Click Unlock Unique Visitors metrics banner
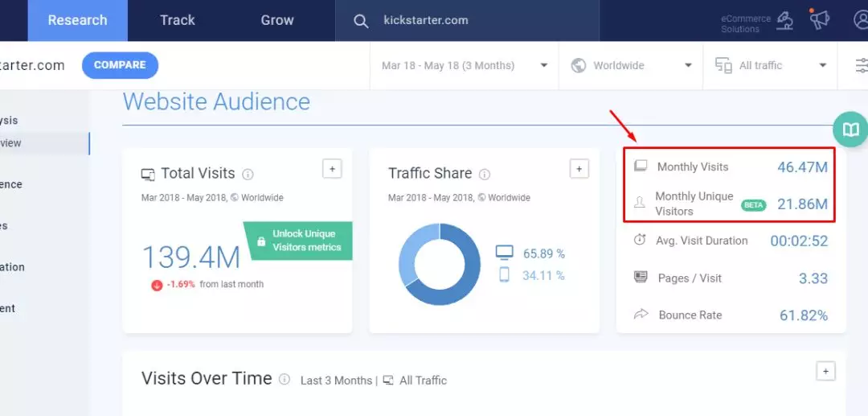Viewport: 868px width, 416px height. [298, 241]
